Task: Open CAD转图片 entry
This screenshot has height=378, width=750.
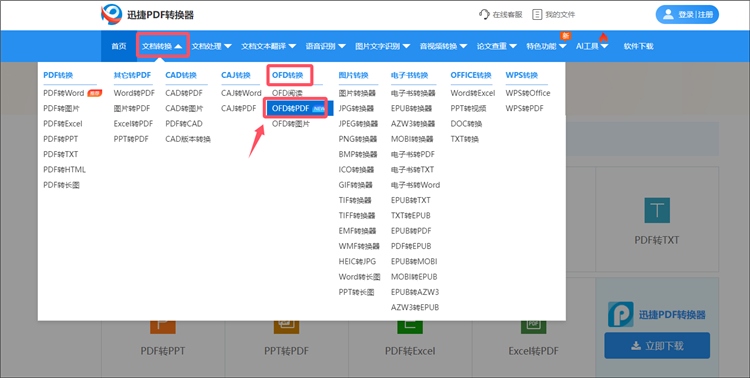Action: tap(184, 108)
